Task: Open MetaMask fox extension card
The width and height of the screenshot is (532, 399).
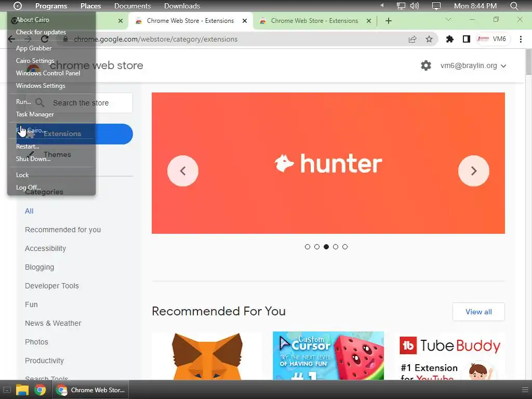Action: (x=207, y=355)
